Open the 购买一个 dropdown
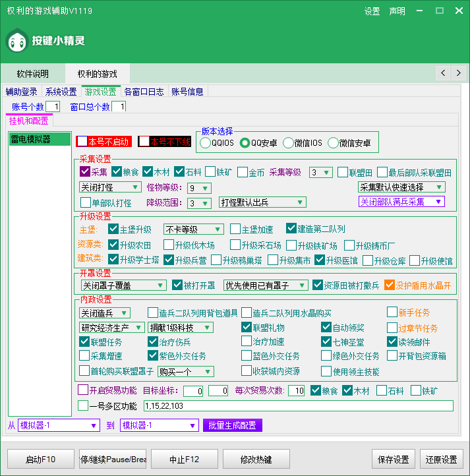This screenshot has width=470, height=476. coord(186,372)
